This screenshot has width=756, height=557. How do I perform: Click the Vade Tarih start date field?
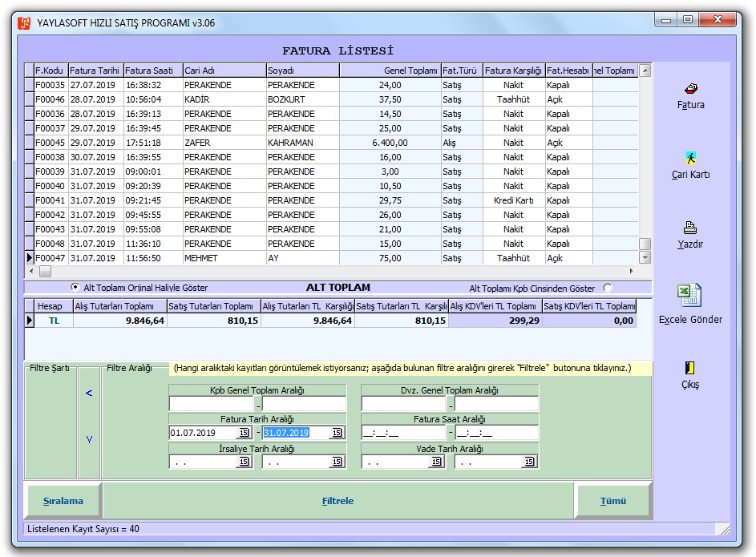click(395, 462)
